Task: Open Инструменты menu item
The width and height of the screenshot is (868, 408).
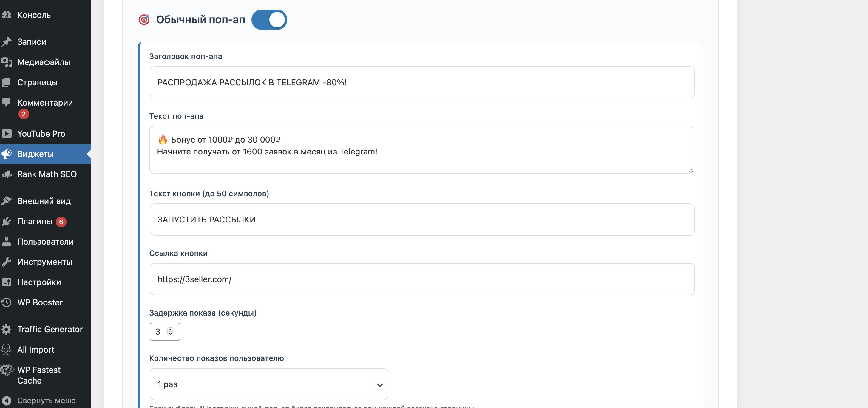Action: click(46, 262)
